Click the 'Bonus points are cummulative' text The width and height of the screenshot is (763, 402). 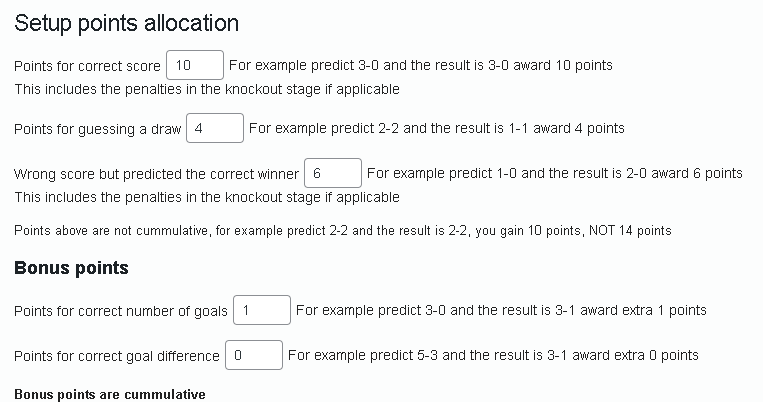[110, 394]
